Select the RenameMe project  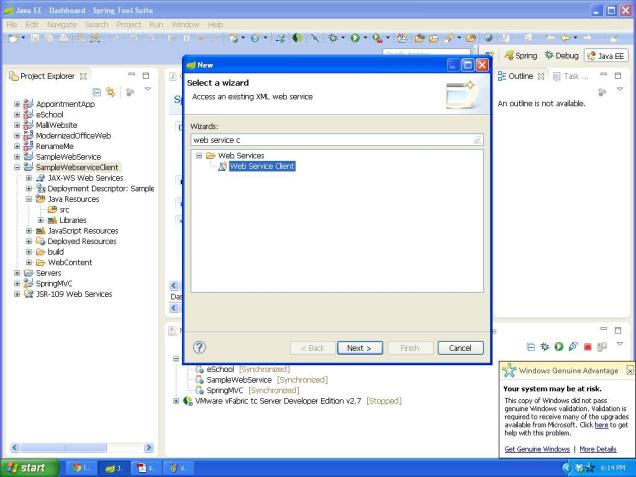(54, 146)
